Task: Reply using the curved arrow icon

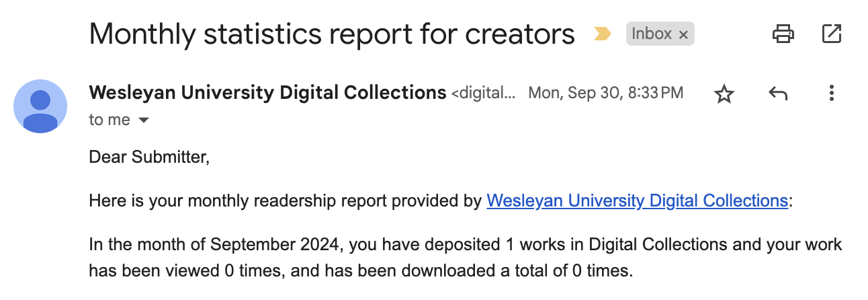Action: 777,93
